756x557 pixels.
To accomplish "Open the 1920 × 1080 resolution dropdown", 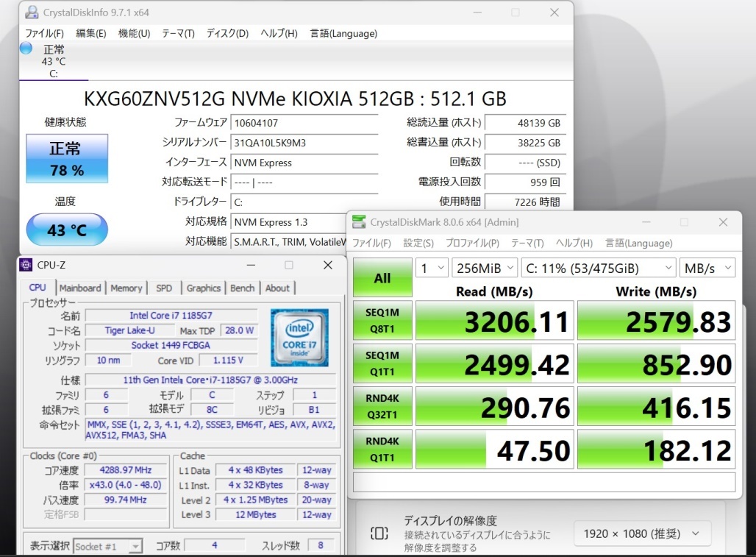I will [641, 533].
